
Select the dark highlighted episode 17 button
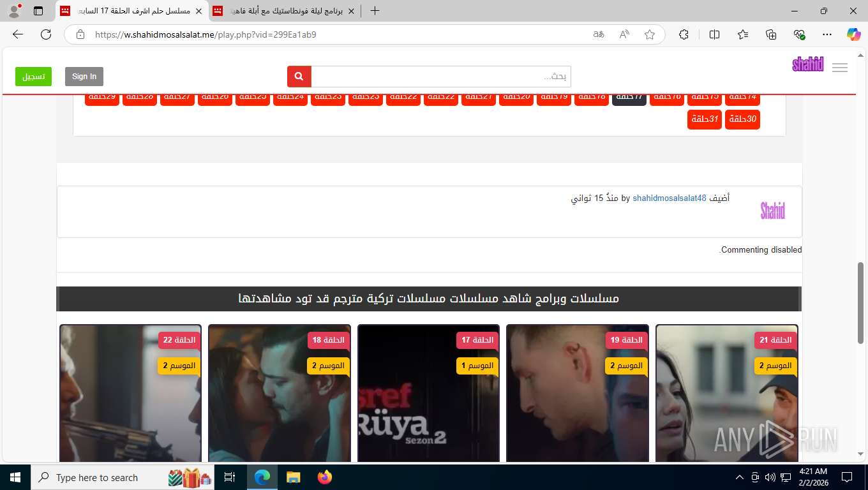coord(629,98)
